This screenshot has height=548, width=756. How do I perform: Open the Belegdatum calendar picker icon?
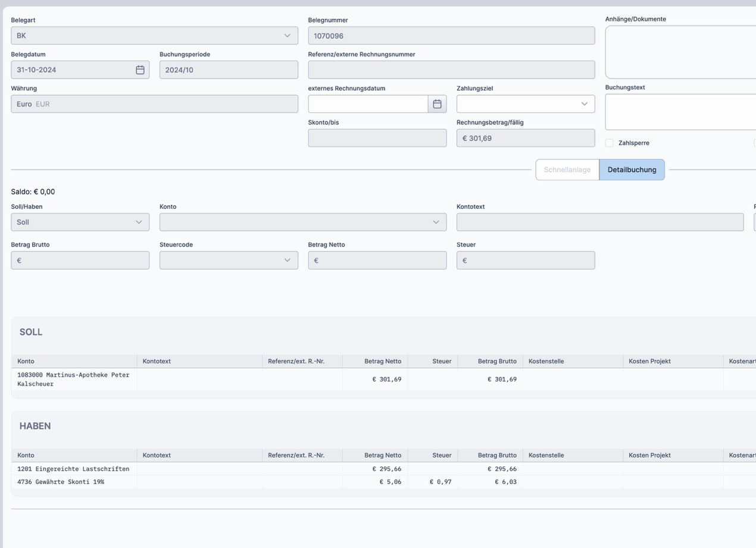point(140,70)
